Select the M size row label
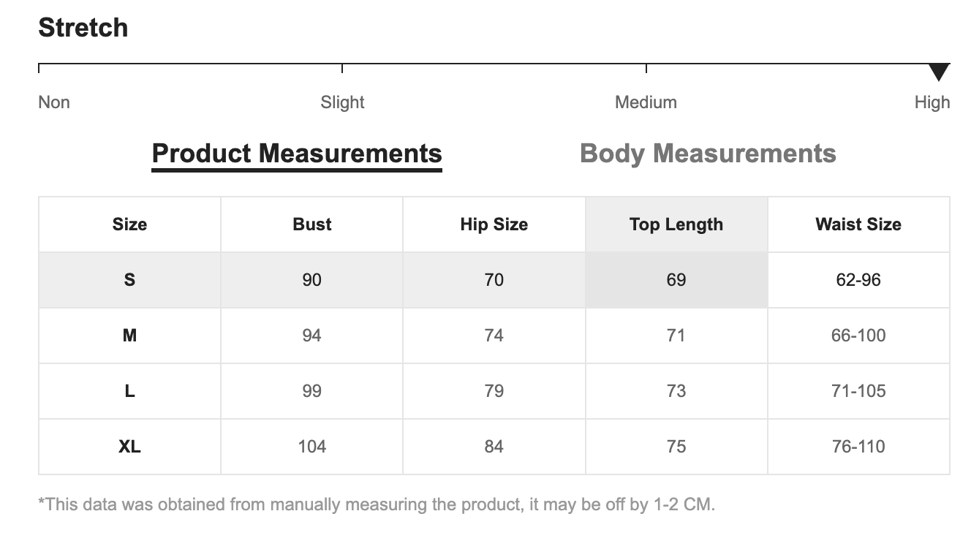971x560 pixels. tap(129, 336)
